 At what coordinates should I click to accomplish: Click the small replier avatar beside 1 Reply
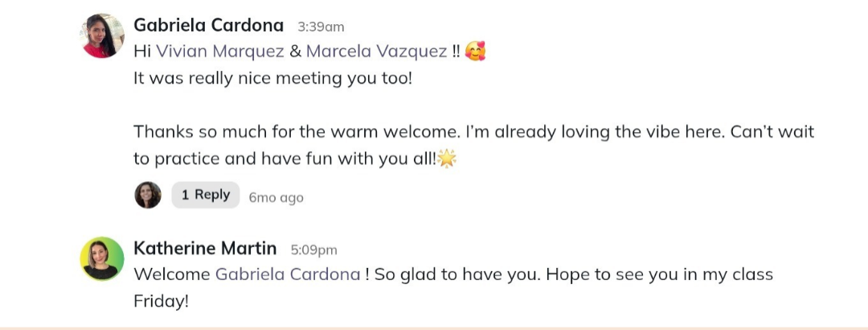click(148, 195)
